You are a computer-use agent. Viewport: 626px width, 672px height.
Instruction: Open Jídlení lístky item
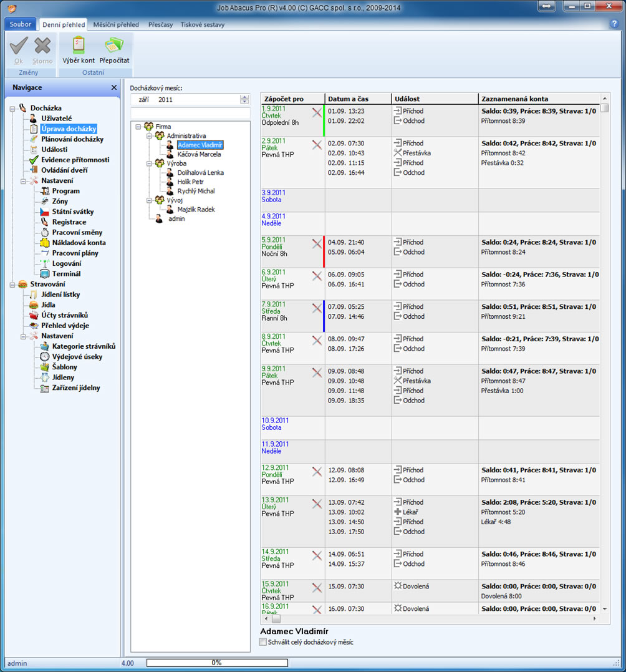60,294
